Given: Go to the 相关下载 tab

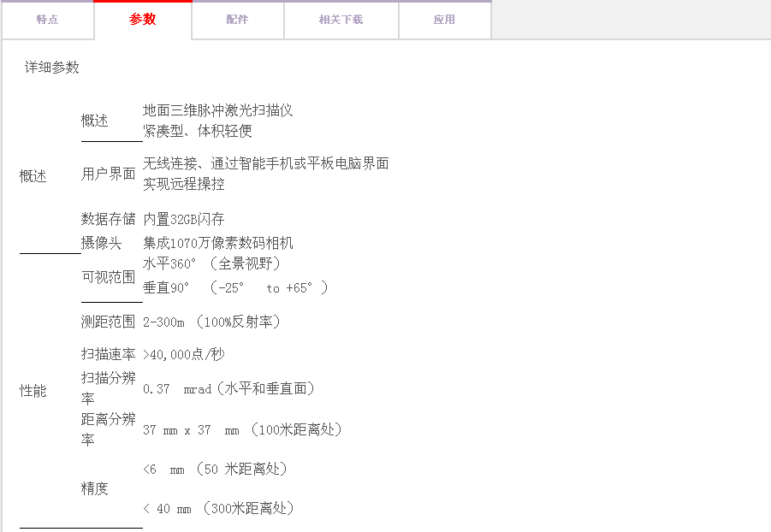Looking at the screenshot, I should click(x=341, y=20).
